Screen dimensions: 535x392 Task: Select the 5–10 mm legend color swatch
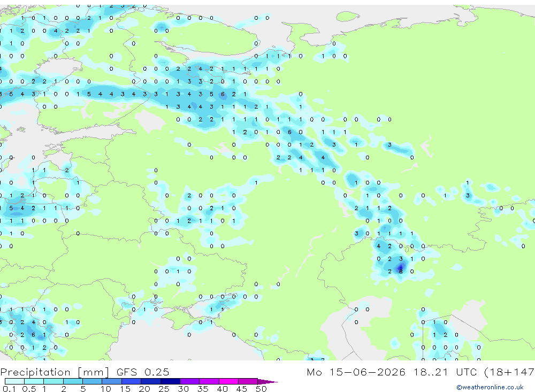pos(93,381)
